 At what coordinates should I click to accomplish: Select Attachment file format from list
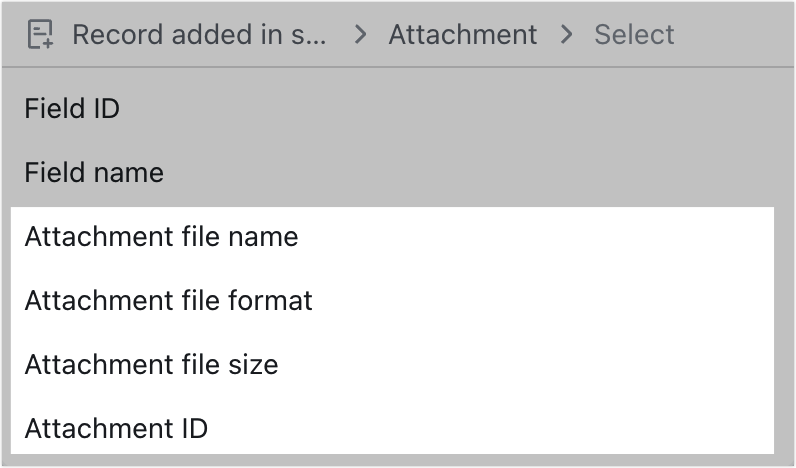point(392,300)
